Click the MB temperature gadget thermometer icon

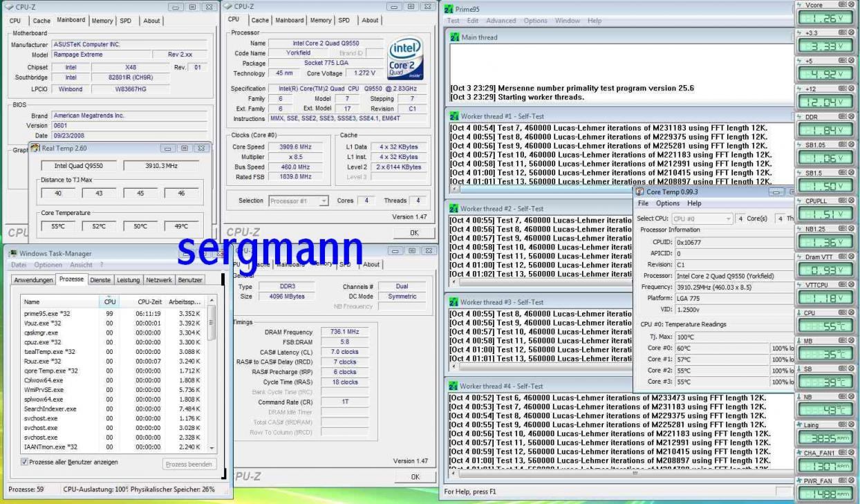[x=800, y=341]
